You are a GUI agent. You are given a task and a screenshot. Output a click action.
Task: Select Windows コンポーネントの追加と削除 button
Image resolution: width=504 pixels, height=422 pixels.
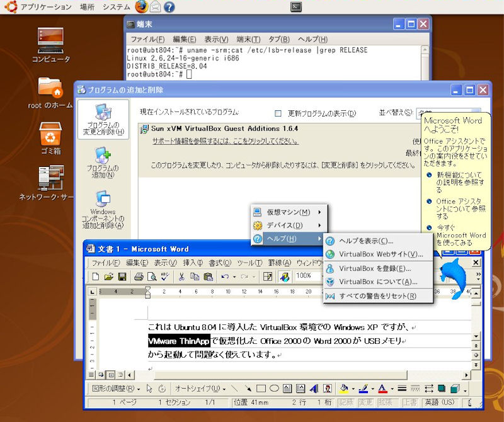tap(103, 210)
